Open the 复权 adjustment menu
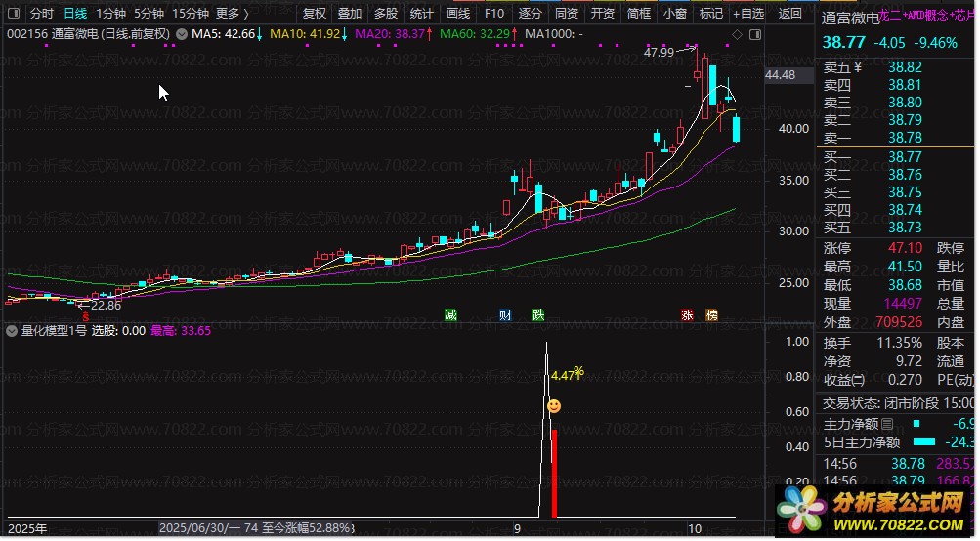This screenshot has height=541, width=980. pos(315,13)
